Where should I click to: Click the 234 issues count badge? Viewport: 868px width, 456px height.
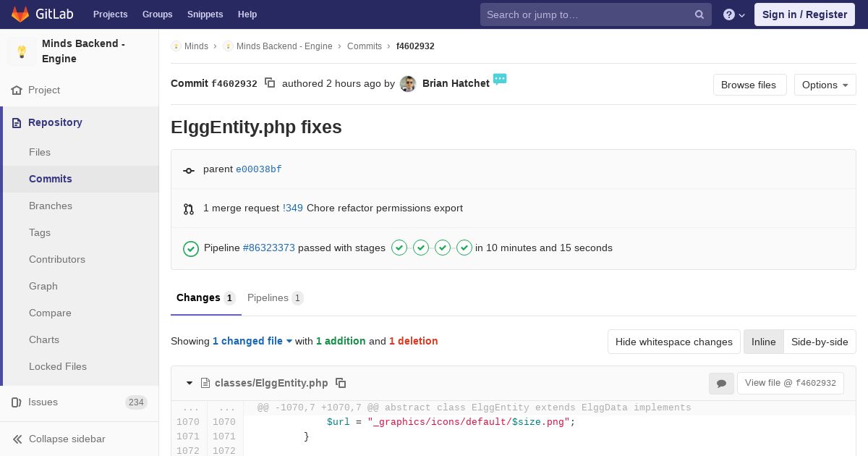point(136,402)
